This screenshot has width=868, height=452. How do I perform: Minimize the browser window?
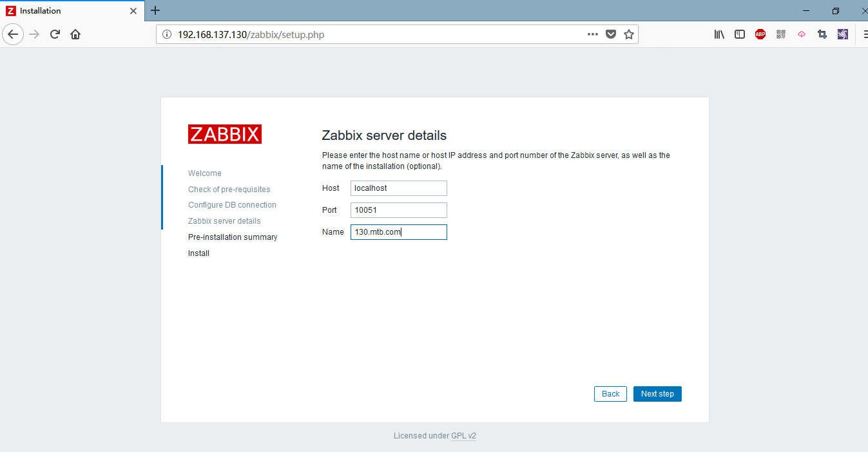[x=806, y=10]
